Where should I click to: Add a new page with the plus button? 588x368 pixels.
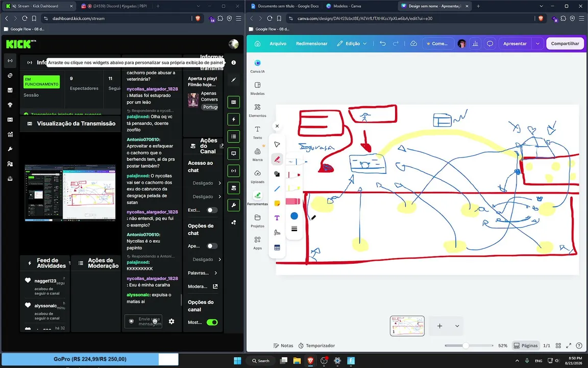[439, 326]
